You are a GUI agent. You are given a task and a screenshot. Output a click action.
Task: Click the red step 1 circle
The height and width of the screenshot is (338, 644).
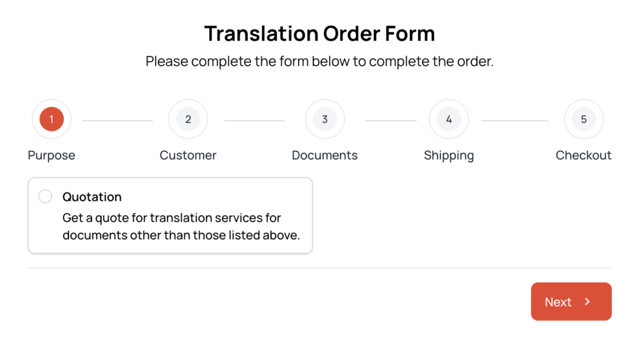click(52, 119)
